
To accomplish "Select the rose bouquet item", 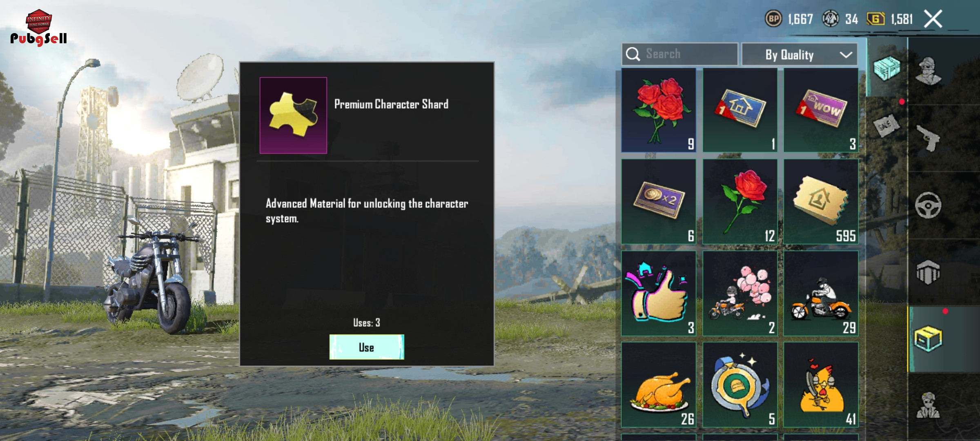I will (x=659, y=110).
